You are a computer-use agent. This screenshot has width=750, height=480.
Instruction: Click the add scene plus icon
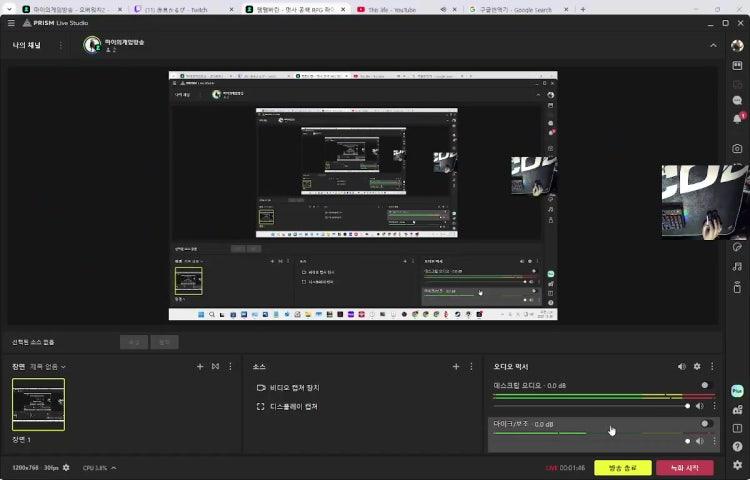pos(200,367)
